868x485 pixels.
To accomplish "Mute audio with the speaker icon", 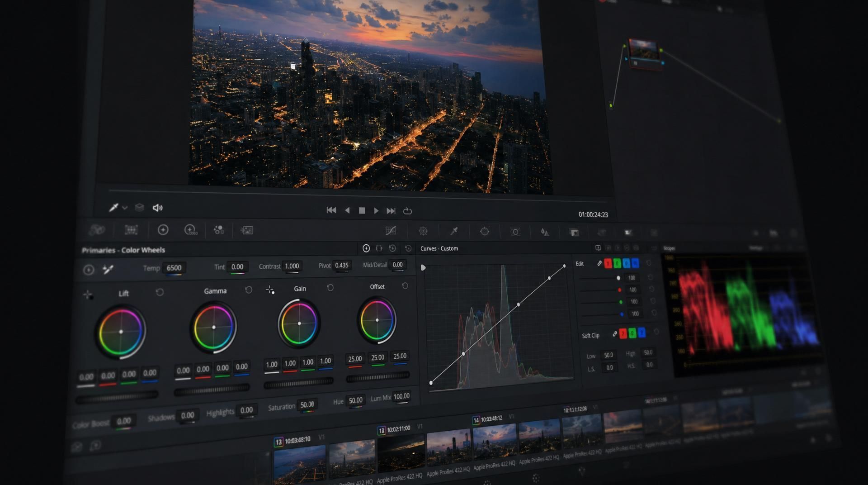I will [x=157, y=208].
